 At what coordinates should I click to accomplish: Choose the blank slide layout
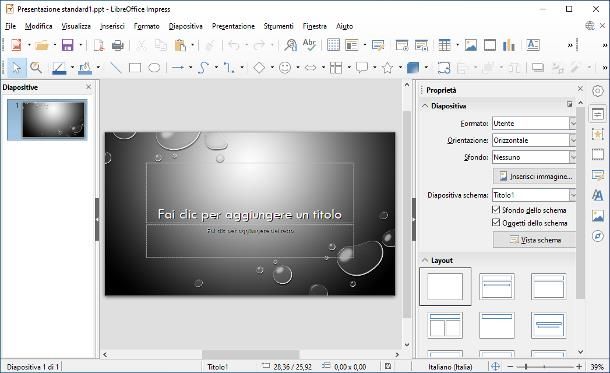click(445, 286)
